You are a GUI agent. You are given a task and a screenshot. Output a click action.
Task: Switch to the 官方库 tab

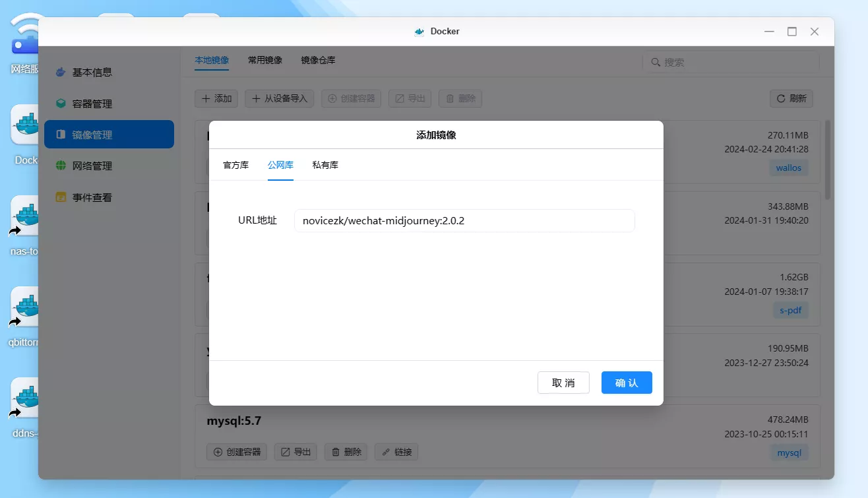236,165
